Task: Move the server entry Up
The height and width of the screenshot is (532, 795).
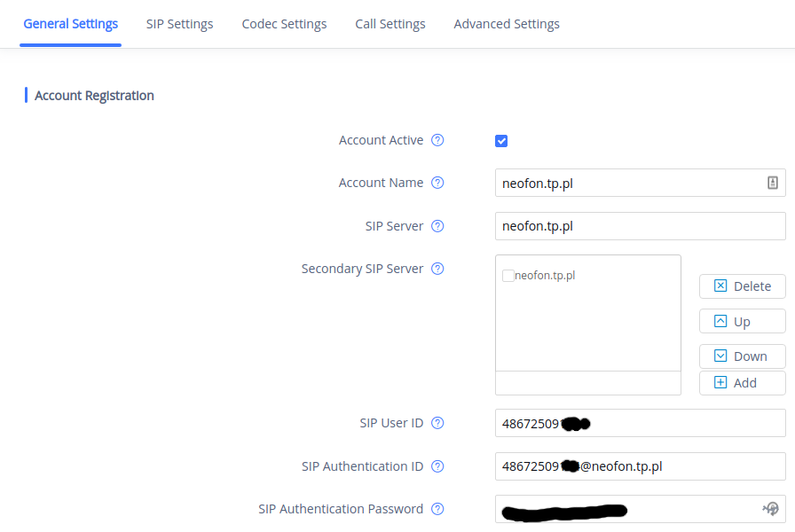Action: [x=742, y=321]
